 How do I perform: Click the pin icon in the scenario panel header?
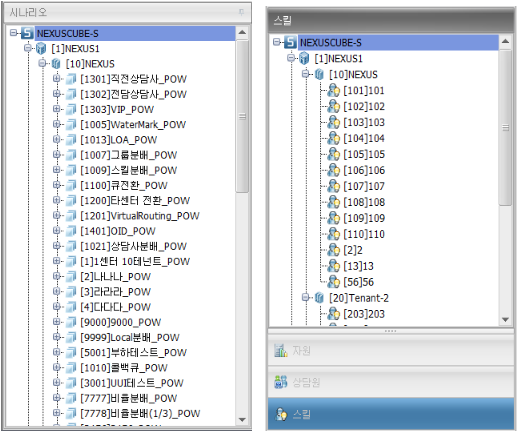[241, 12]
